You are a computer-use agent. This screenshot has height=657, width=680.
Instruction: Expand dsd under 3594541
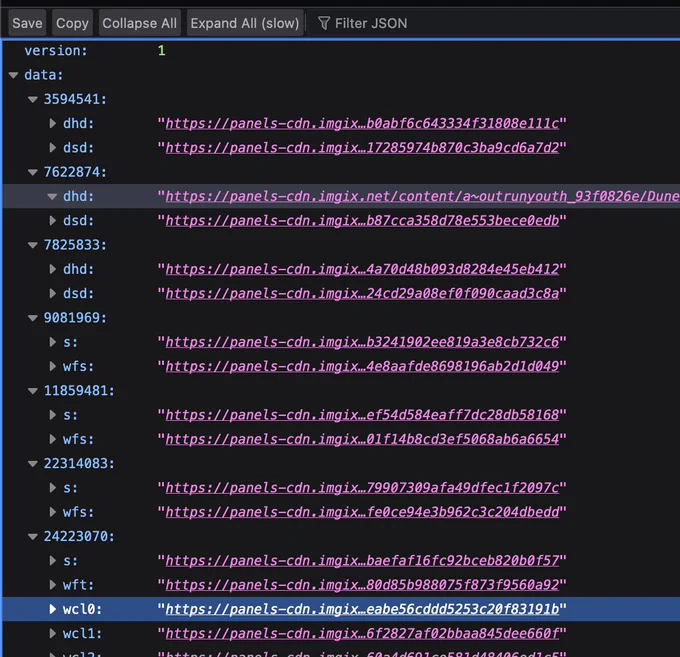tap(52, 148)
